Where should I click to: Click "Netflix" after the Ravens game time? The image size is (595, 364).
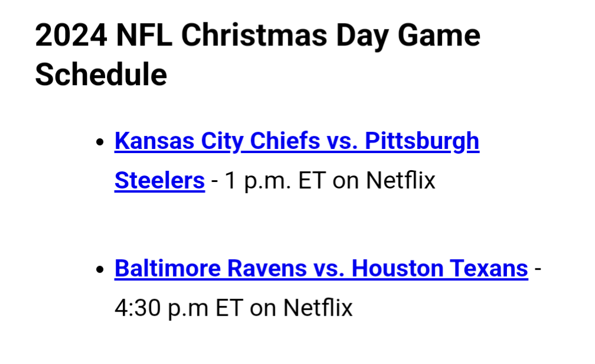[x=318, y=307]
